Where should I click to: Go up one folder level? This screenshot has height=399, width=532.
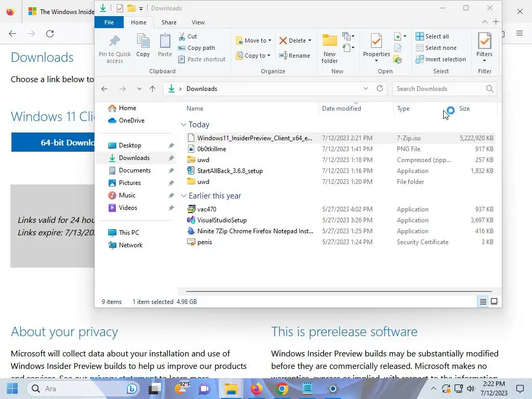pyautogui.click(x=152, y=89)
